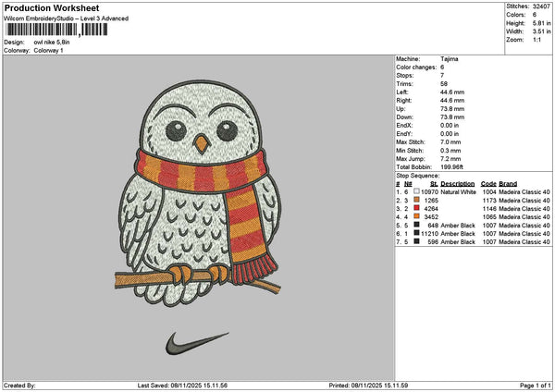Viewport: 555px width, 392px height.
Task: Click the Natural White color swatch in stop 1
Action: 416,191
